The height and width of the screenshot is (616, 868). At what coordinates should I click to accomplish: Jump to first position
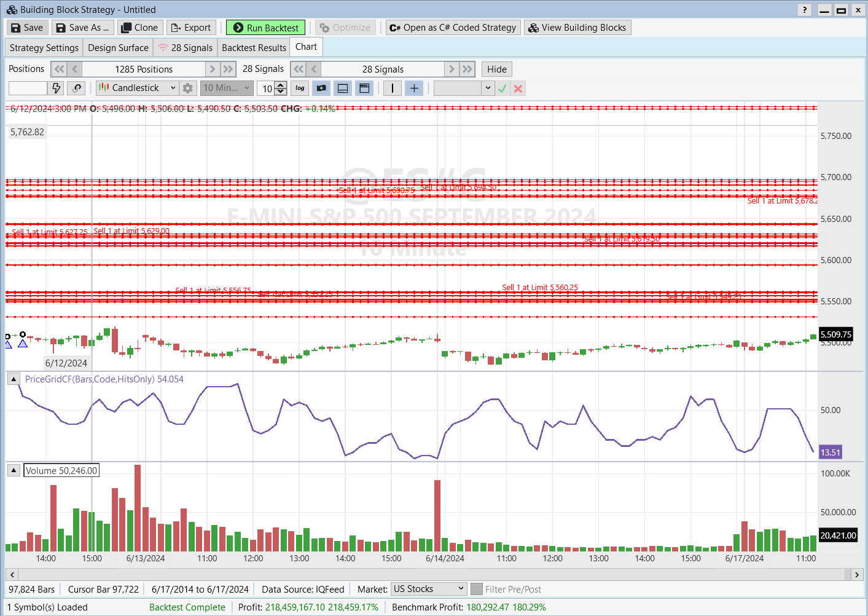click(x=59, y=69)
